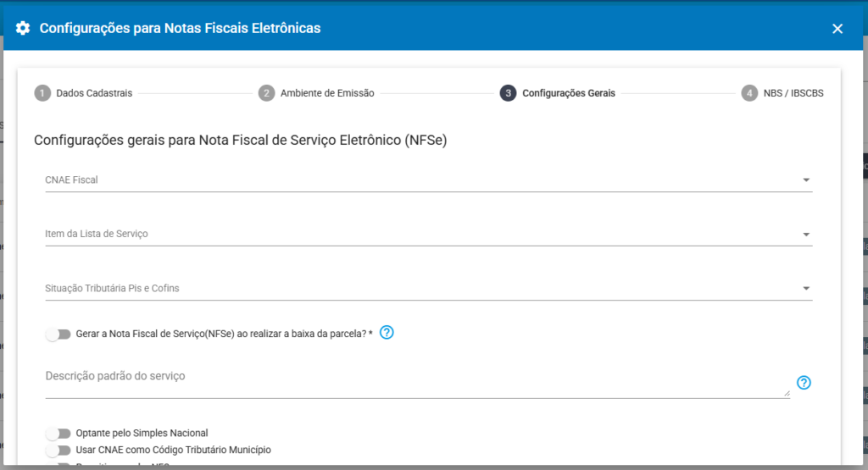Enable Gerar a Nota Fiscal de Serviço toggle
The width and height of the screenshot is (868, 470).
coord(58,335)
